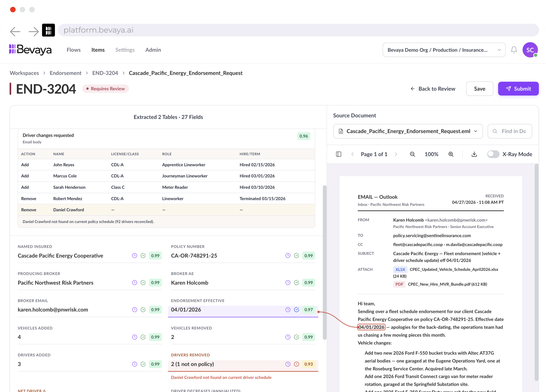Enable X-Ray Mode switch
546x392 pixels.
pyautogui.click(x=493, y=154)
